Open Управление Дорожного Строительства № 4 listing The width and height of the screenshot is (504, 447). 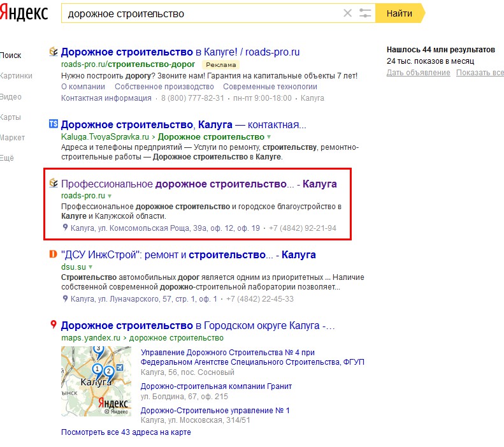coord(253,357)
